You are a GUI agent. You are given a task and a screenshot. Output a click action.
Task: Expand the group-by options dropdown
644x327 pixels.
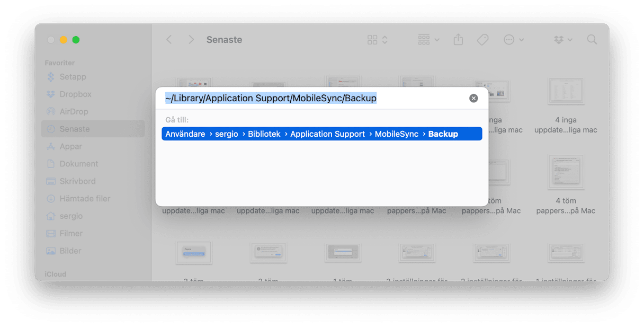[x=428, y=40]
